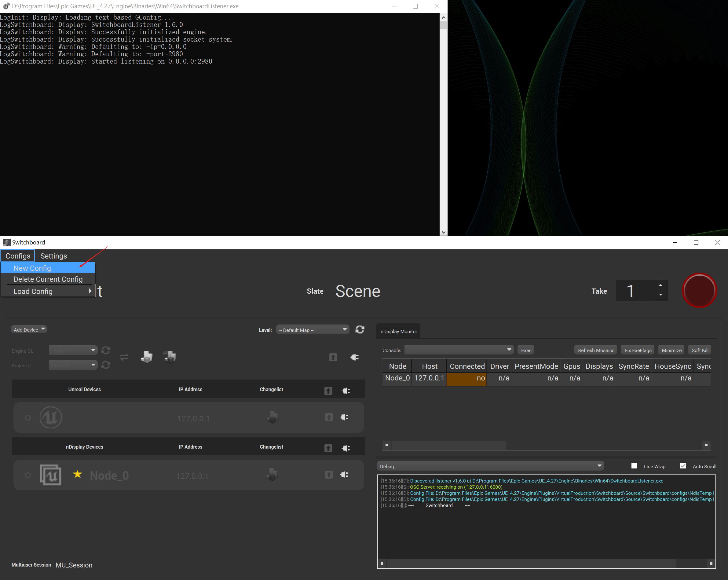The width and height of the screenshot is (728, 580).
Task: Click the sync all devices icon
Action: 147,356
